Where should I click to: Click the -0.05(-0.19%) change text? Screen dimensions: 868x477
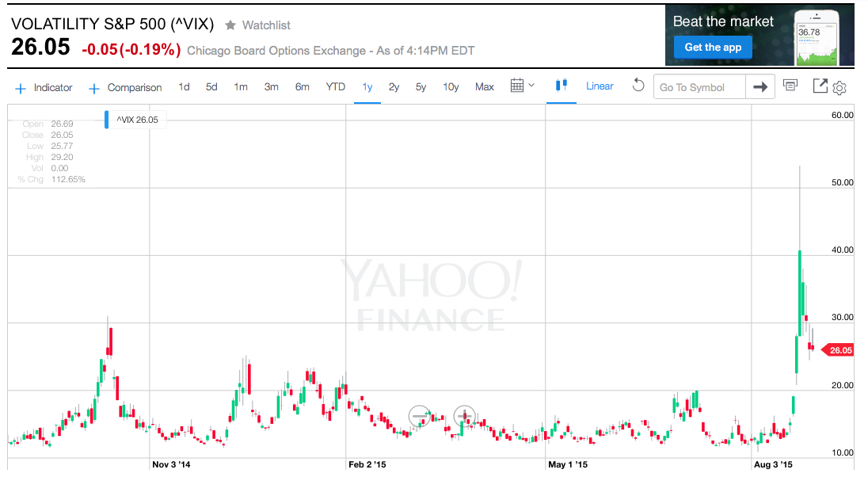[x=131, y=50]
